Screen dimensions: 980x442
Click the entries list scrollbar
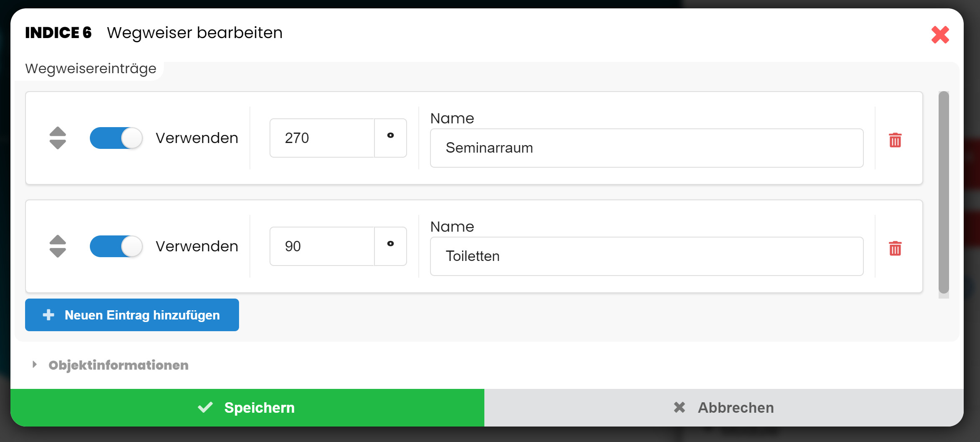(944, 192)
